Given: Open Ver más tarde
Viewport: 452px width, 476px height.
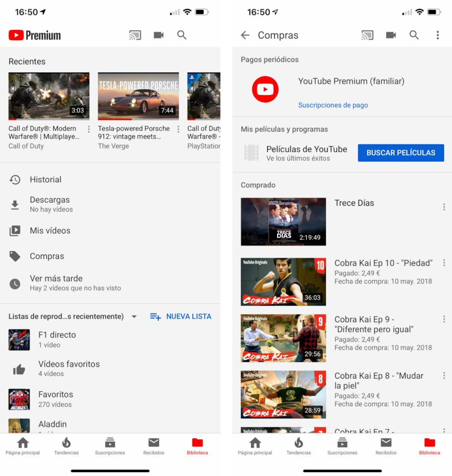Looking at the screenshot, I should click(110, 283).
